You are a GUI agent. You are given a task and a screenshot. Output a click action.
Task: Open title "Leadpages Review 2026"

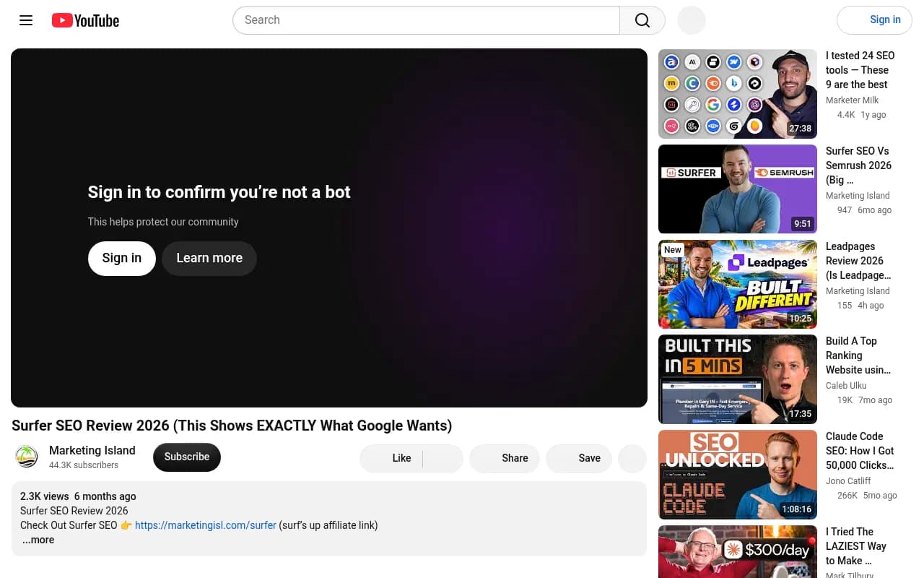tap(858, 261)
